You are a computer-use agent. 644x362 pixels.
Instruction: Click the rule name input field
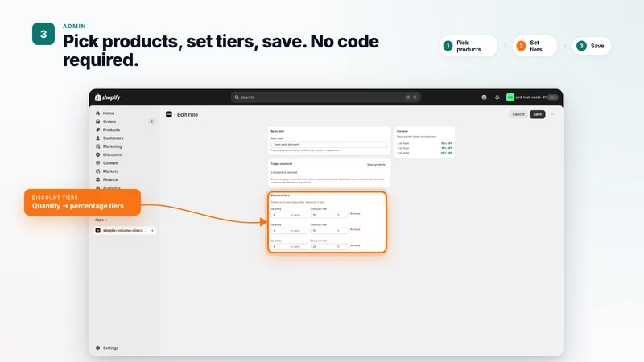click(329, 145)
